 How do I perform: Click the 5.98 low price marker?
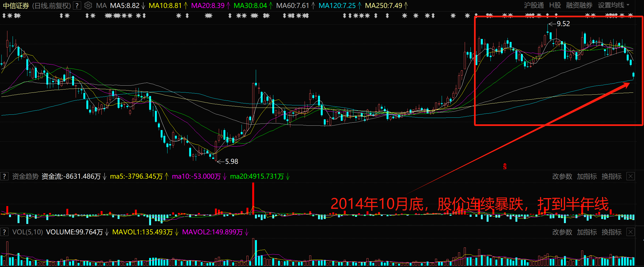coord(231,161)
